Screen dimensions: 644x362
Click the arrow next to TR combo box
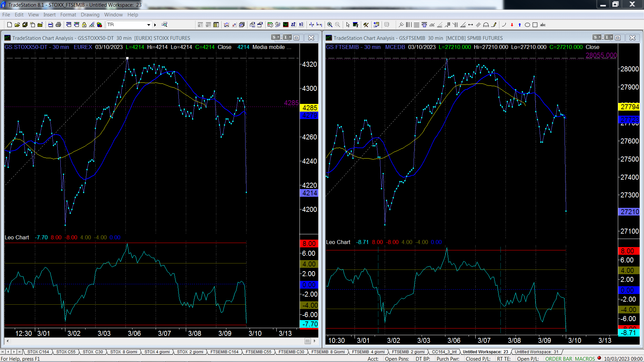tap(155, 25)
